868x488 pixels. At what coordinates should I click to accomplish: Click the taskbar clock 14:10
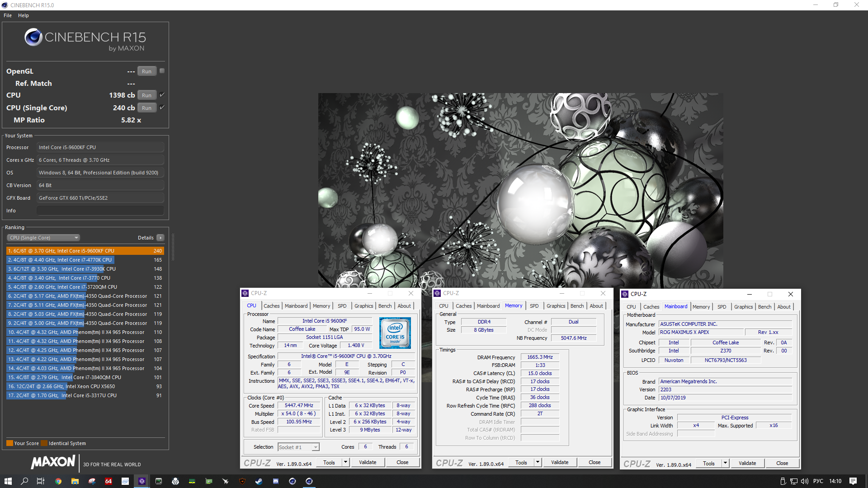coord(835,481)
